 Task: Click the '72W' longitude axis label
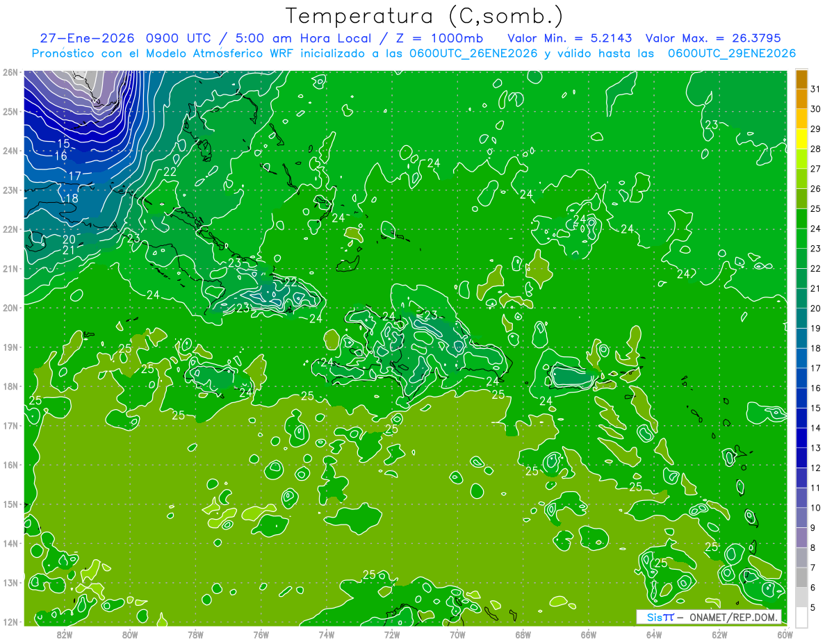[392, 634]
